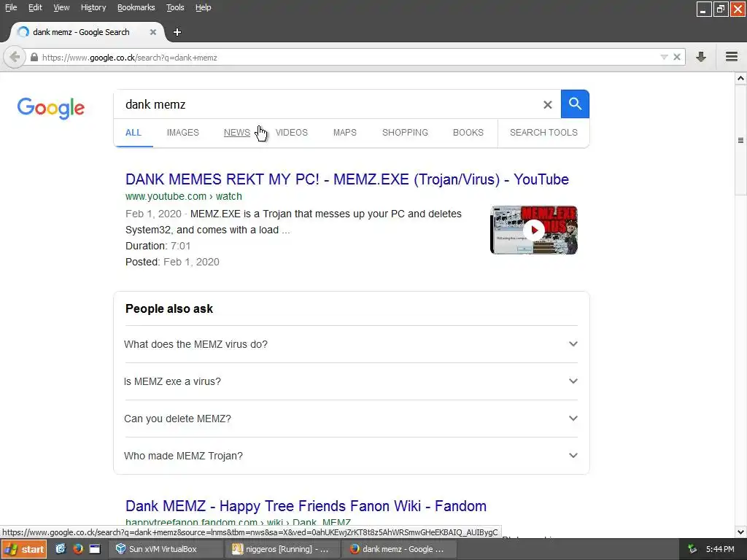This screenshot has width=747, height=560.
Task: Expand "What does the MEMZ virus do?"
Action: [351, 344]
